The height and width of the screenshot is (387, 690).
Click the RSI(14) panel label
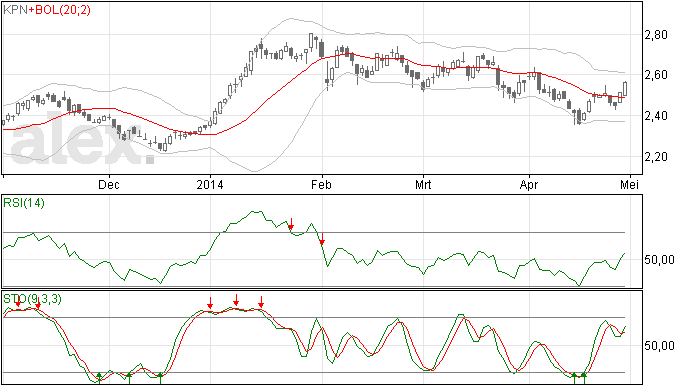point(24,203)
